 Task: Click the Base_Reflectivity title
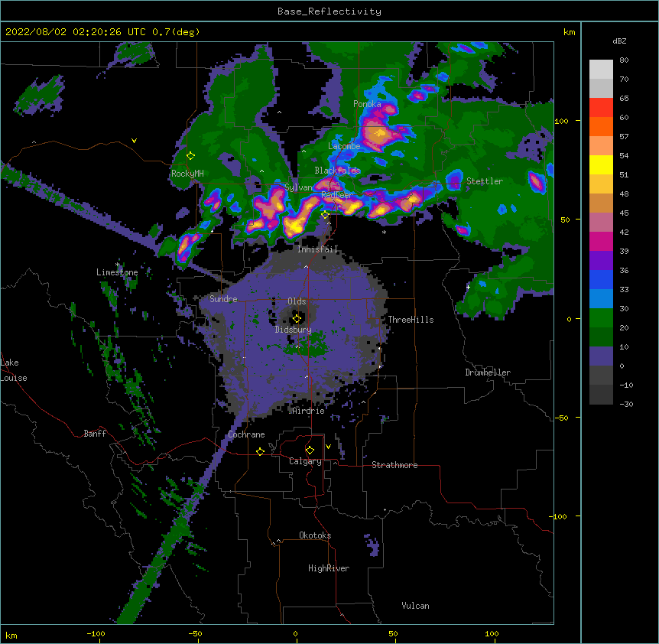pos(329,11)
